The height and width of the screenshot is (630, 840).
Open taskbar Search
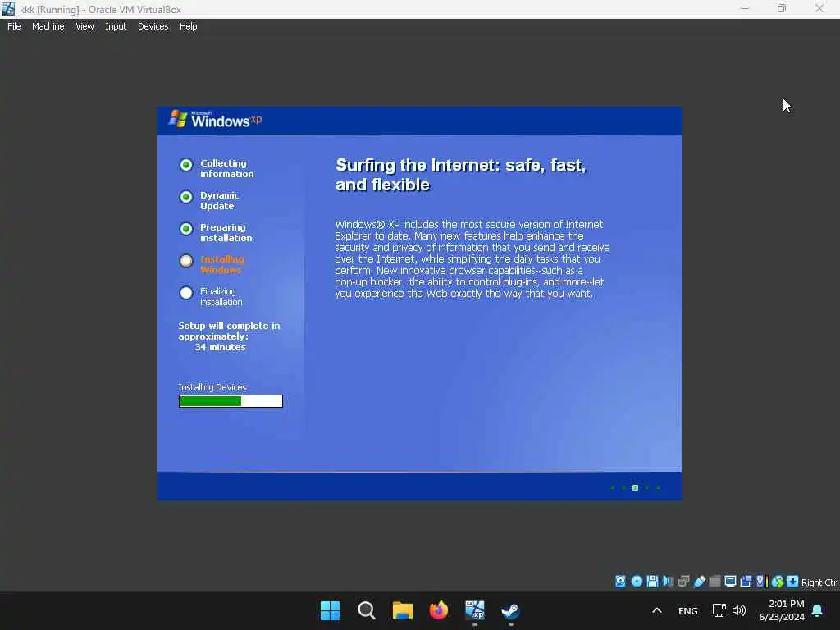pyautogui.click(x=367, y=610)
